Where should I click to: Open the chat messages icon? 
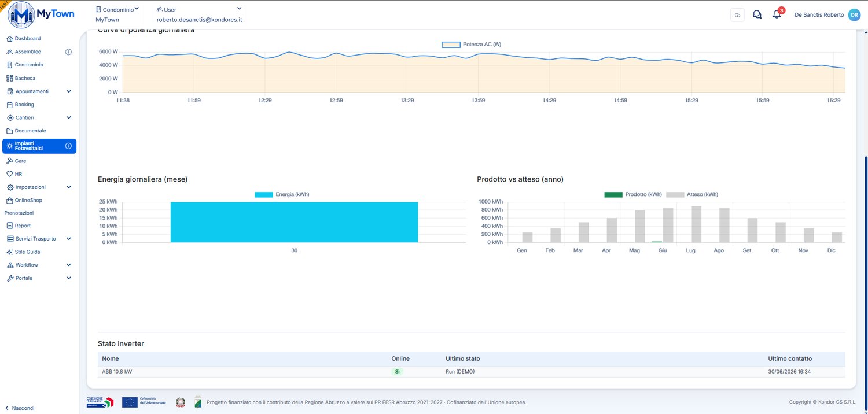click(757, 14)
